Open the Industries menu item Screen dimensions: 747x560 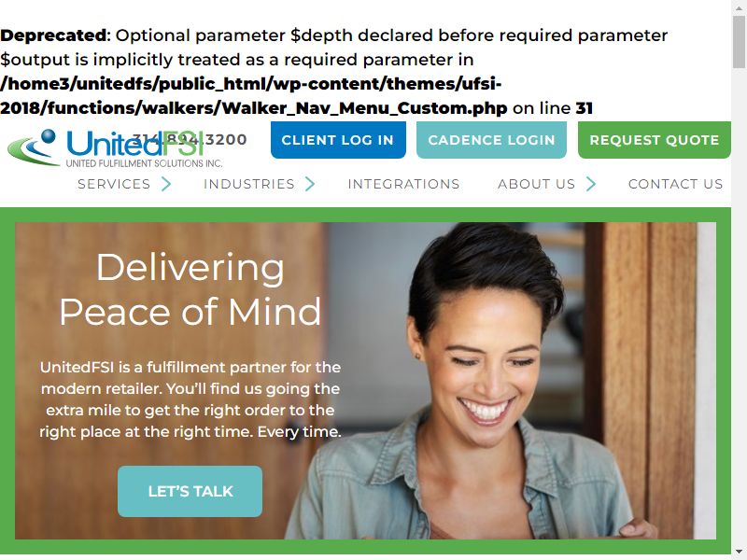coord(249,184)
